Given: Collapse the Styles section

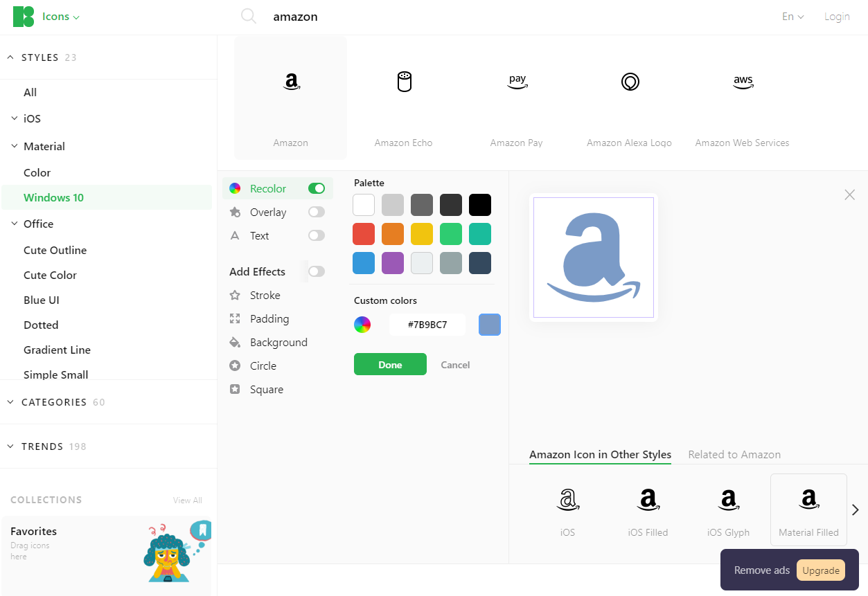Looking at the screenshot, I should (10, 57).
